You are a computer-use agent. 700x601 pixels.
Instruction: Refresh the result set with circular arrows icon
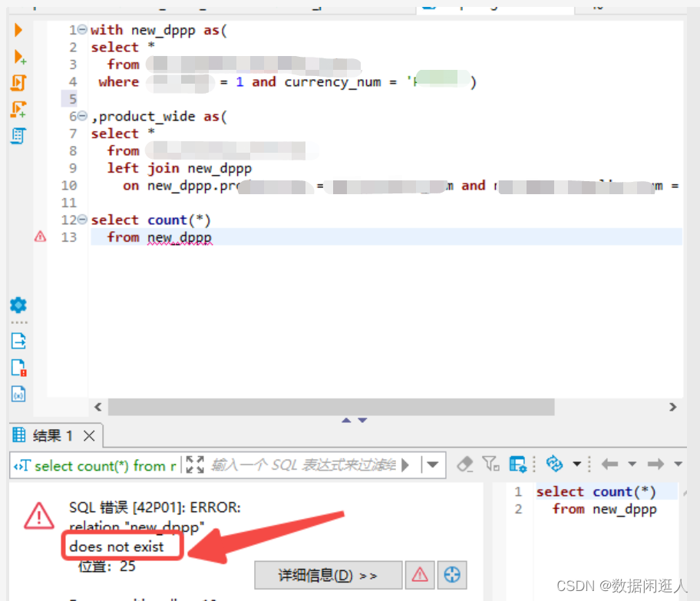coord(556,464)
